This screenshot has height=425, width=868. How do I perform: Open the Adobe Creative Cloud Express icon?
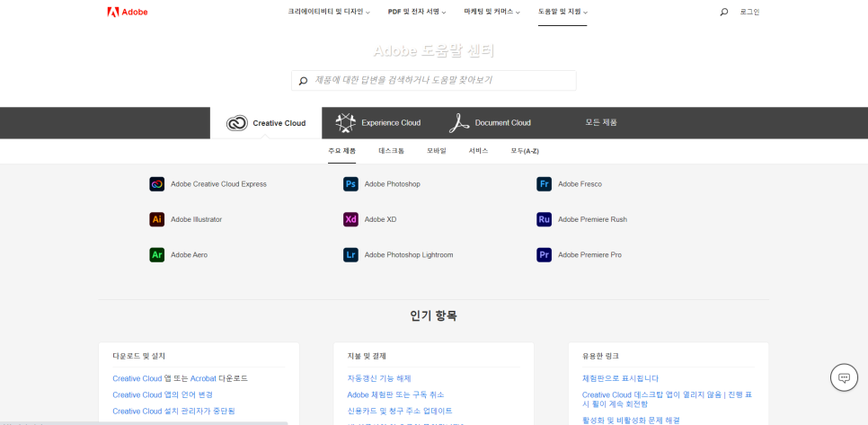coord(156,184)
